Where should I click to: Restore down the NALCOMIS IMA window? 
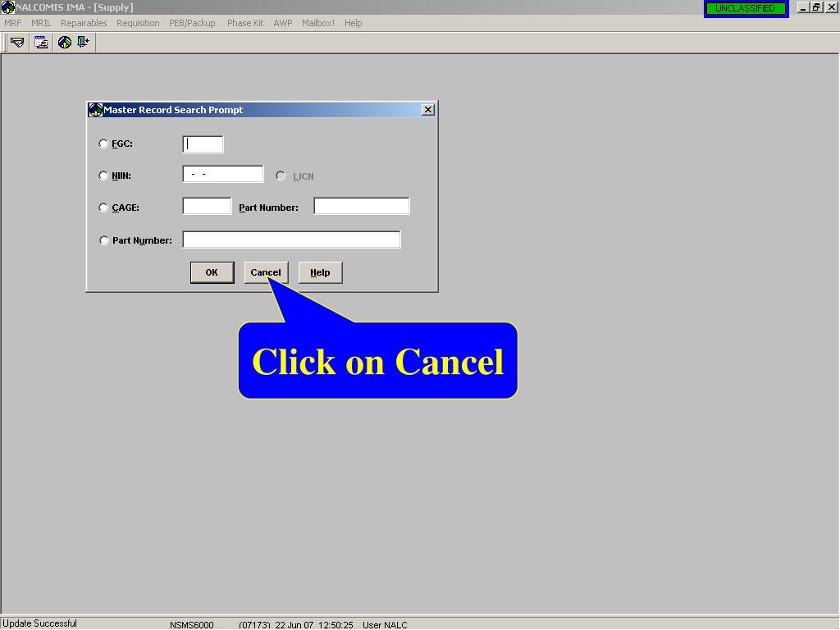816,7
